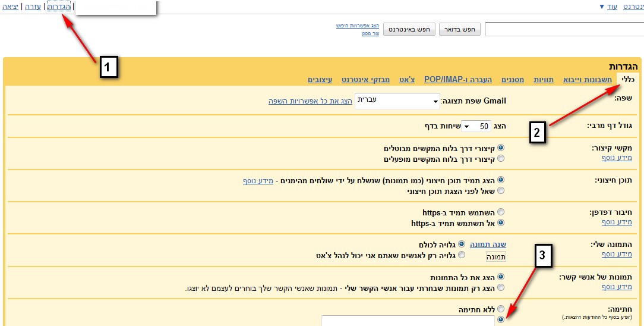Select the signature text box radio button
This screenshot has height=326, width=644.
click(501, 319)
